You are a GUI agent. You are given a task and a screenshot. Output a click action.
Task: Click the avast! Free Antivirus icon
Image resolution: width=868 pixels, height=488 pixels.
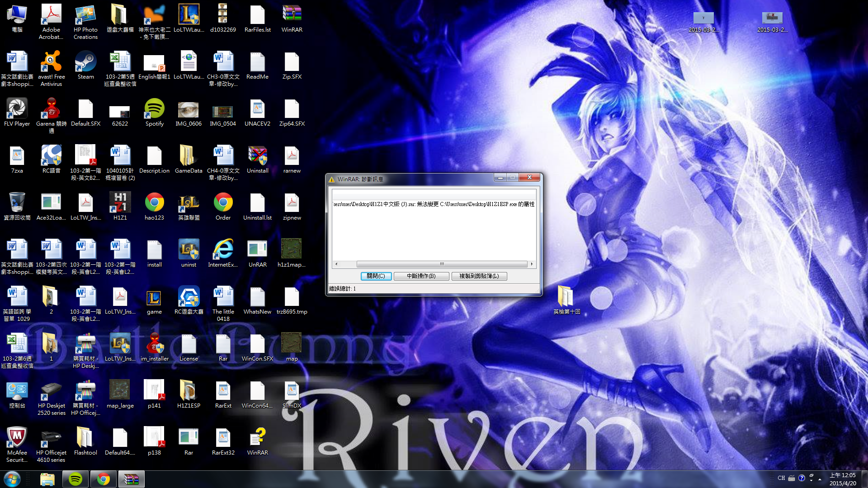(51, 62)
